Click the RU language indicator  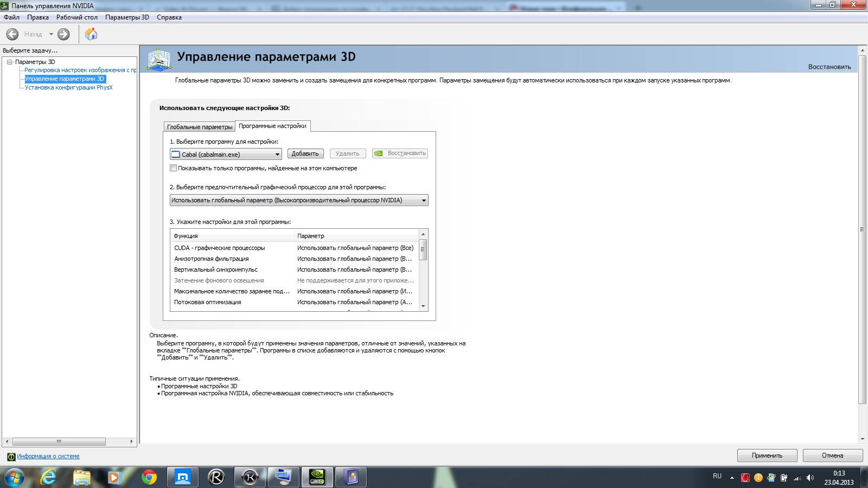(717, 476)
